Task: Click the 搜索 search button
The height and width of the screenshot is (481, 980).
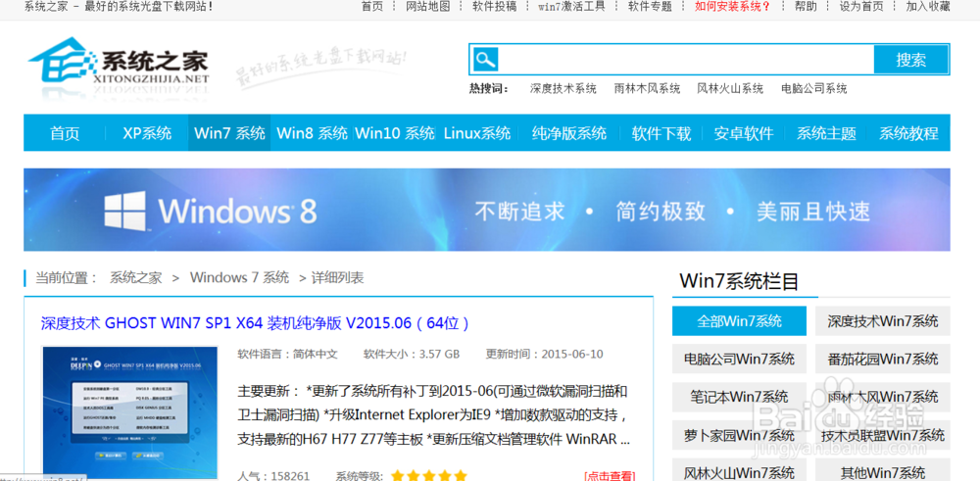Action: point(911,60)
